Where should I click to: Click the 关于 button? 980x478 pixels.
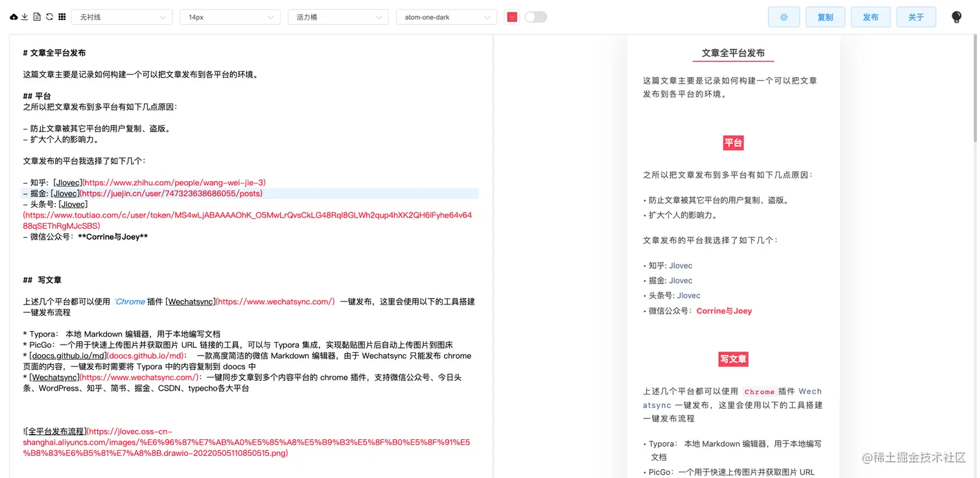click(916, 17)
